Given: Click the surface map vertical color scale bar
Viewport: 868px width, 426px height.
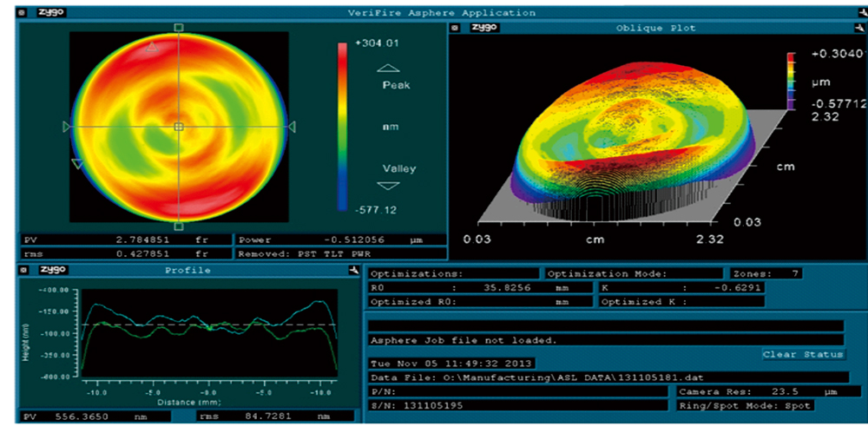Looking at the screenshot, I should coord(343,127).
